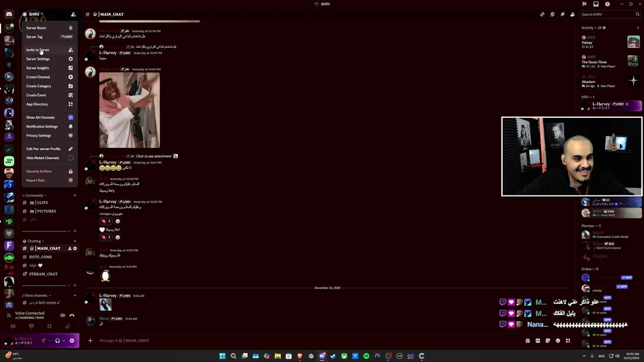The width and height of the screenshot is (644, 362).
Task: Open the soundboard icon
Action: (x=67, y=326)
